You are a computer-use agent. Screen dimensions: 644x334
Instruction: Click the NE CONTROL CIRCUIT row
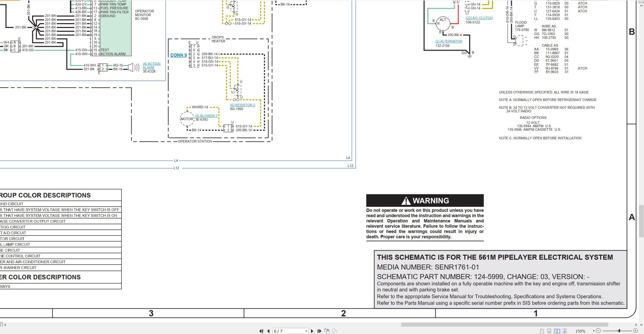[61, 256]
